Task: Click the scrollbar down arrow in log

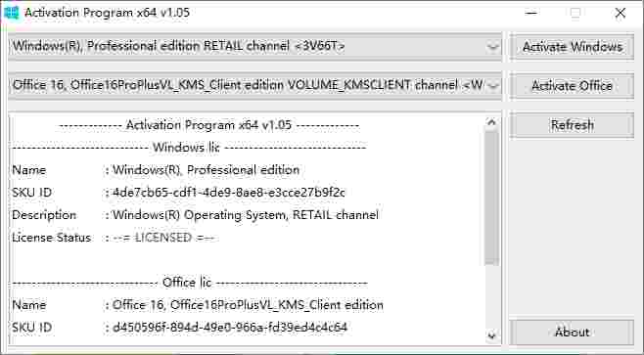Action: 491,335
